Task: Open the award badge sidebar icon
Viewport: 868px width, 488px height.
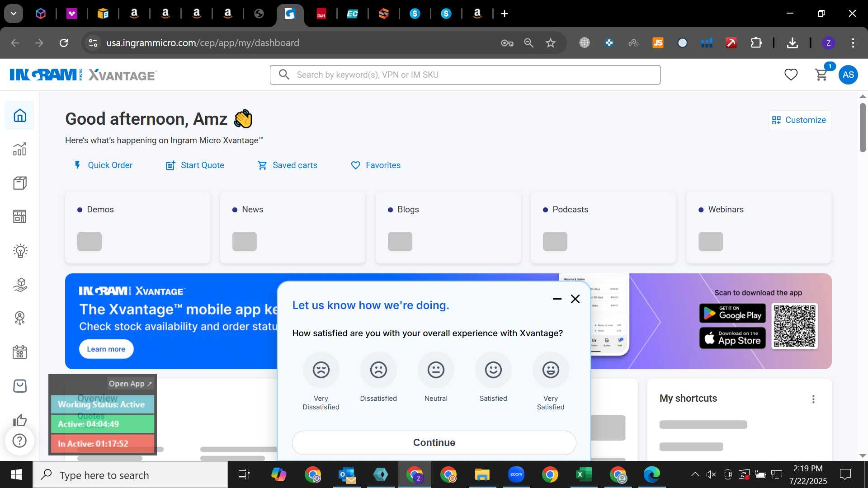Action: click(20, 318)
